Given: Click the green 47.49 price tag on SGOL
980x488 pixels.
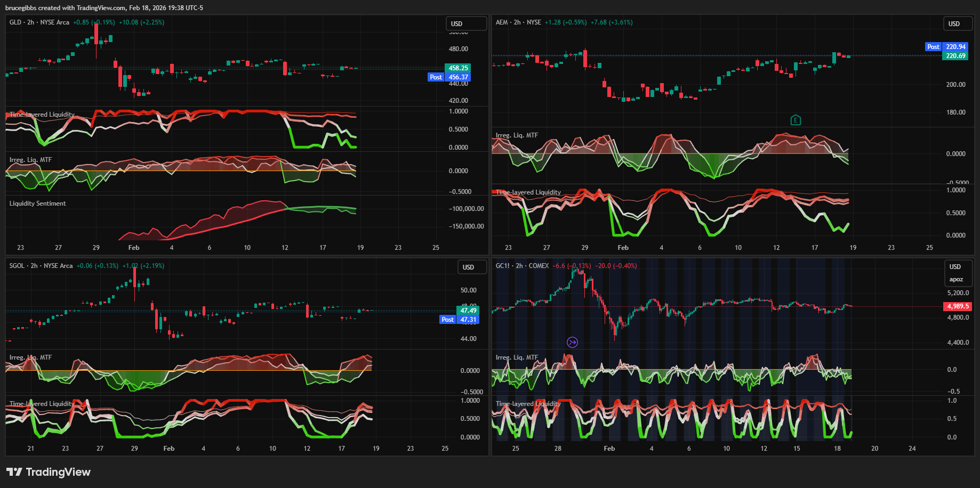Looking at the screenshot, I should pos(468,311).
